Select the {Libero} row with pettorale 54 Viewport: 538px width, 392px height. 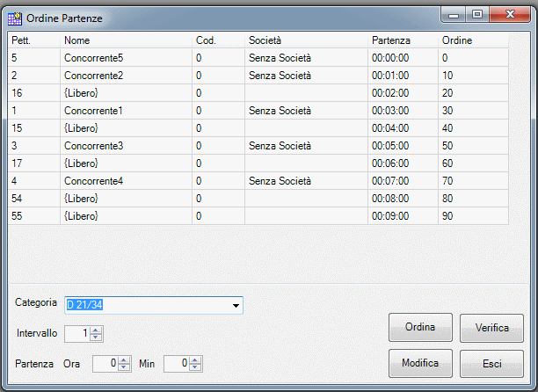pyautogui.click(x=258, y=199)
